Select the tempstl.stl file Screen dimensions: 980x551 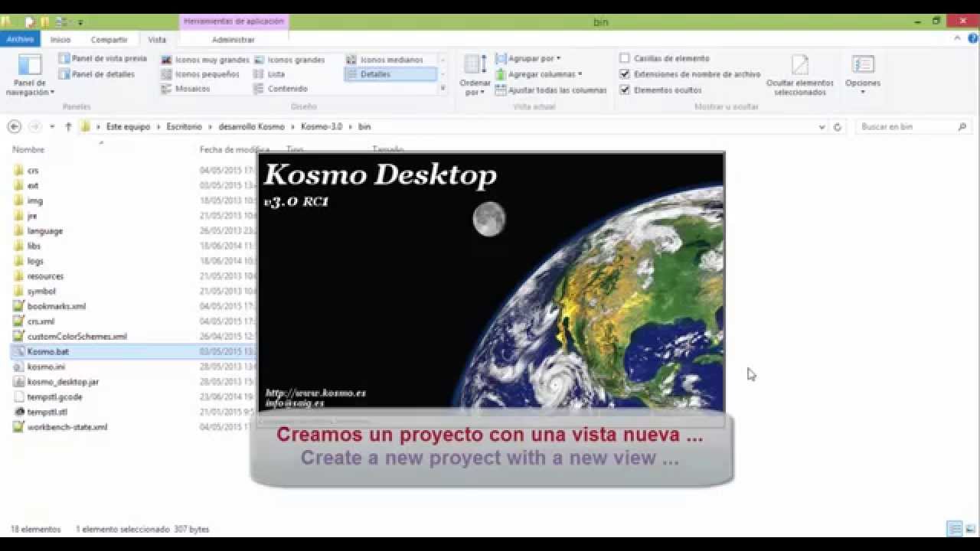(x=47, y=412)
